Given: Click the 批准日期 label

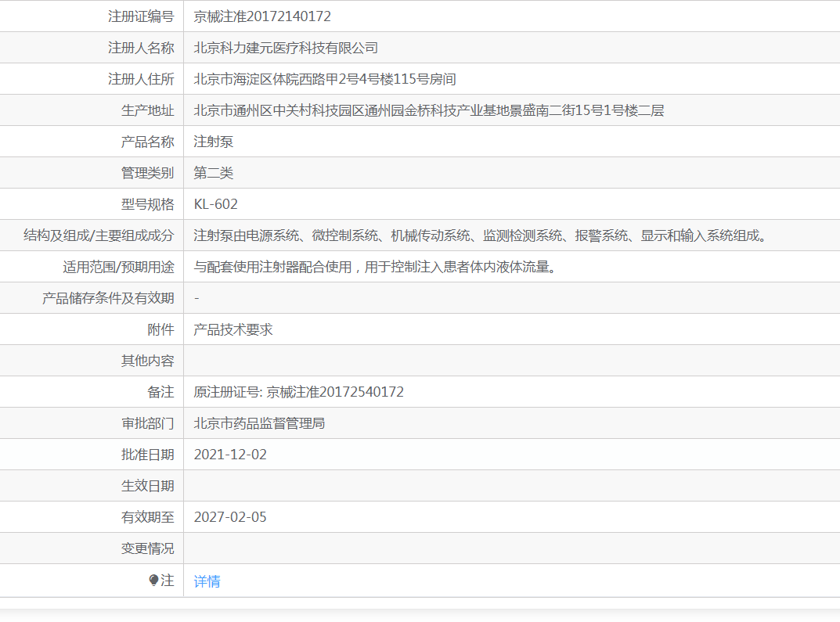Looking at the screenshot, I should 147,455.
